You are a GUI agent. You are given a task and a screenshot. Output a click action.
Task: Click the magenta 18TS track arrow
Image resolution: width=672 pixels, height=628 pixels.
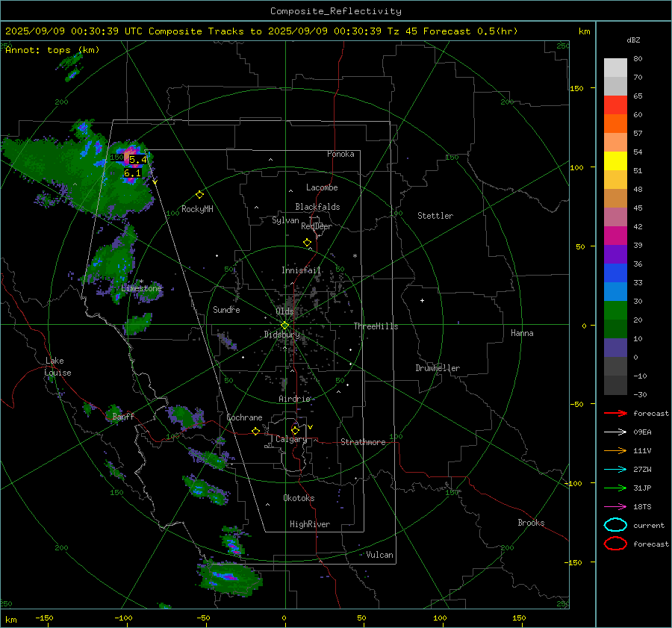615,507
